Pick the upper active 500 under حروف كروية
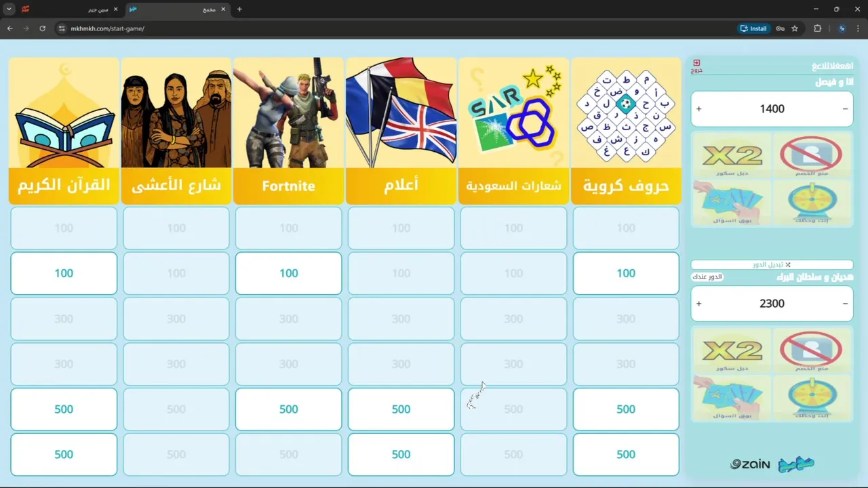Viewport: 868px width, 488px height. (626, 409)
